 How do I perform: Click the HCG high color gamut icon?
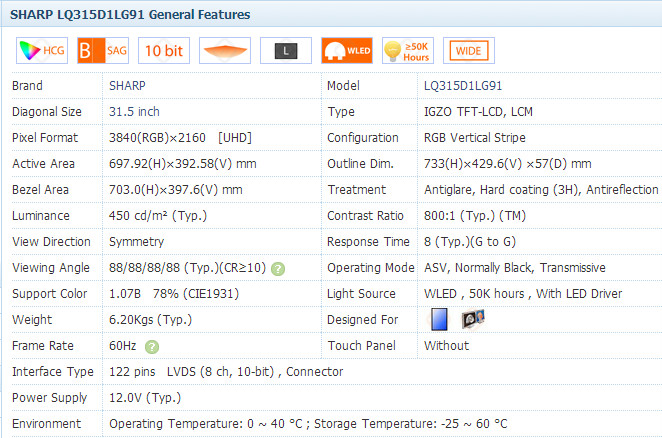click(x=42, y=51)
